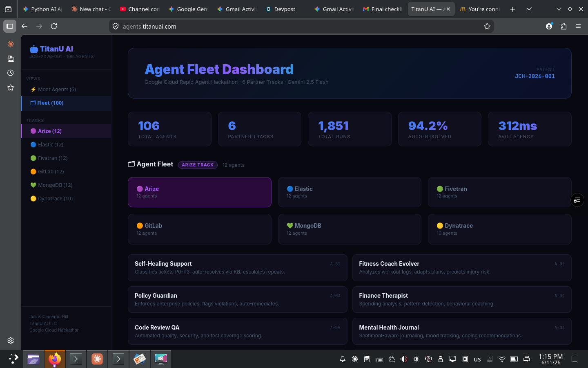Open the Firefox View icon left of the tabs

(x=8, y=9)
